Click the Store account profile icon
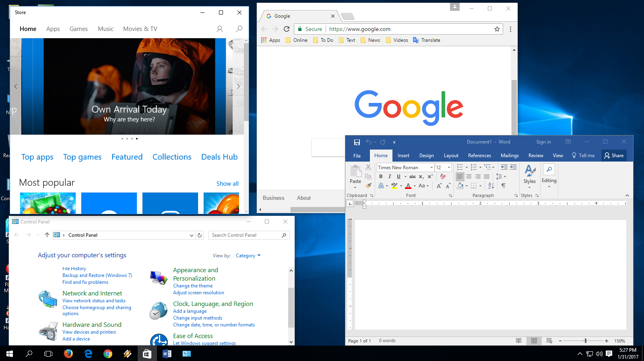 click(x=220, y=29)
